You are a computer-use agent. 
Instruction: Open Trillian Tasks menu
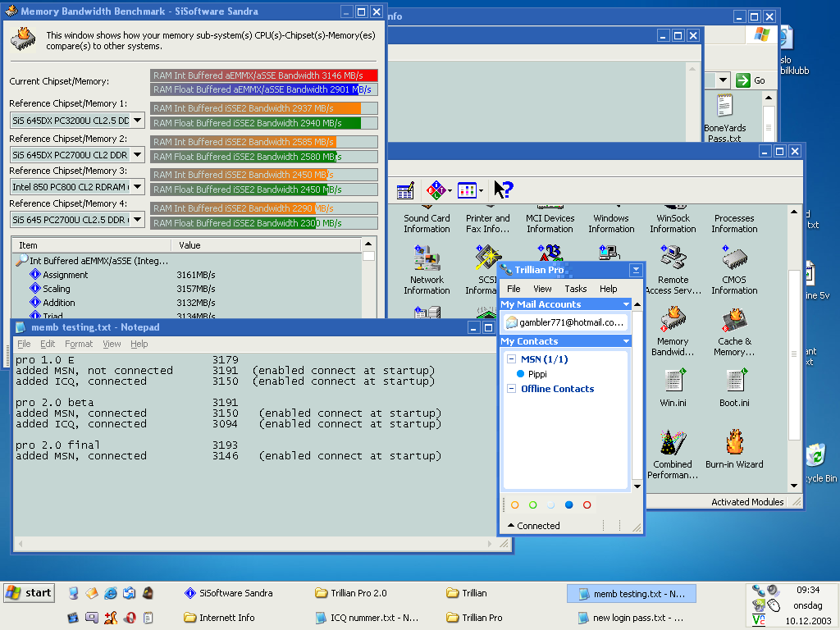click(575, 289)
